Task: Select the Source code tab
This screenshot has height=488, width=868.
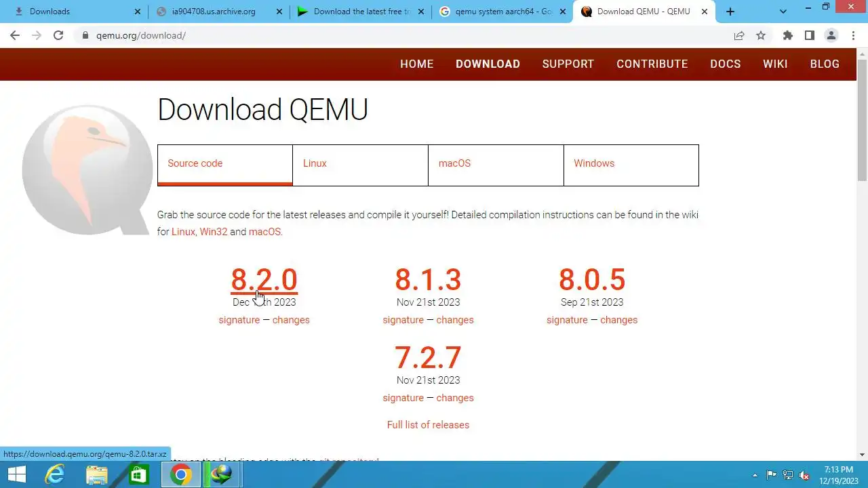Action: tap(225, 165)
